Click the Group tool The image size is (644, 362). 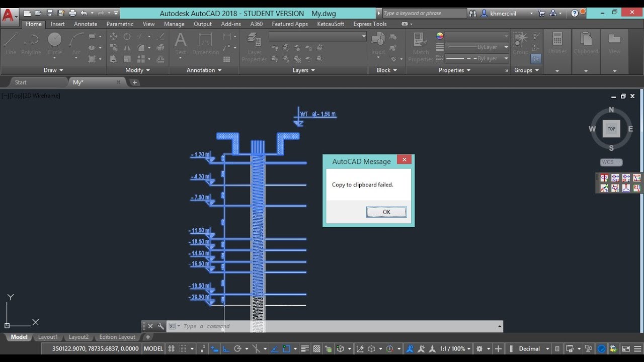[x=521, y=43]
